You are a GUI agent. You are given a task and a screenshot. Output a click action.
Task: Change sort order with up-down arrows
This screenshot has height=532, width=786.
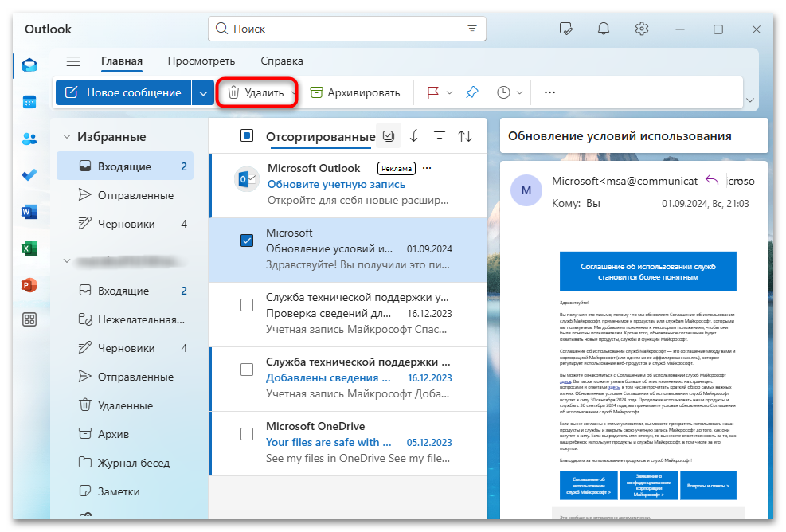465,136
